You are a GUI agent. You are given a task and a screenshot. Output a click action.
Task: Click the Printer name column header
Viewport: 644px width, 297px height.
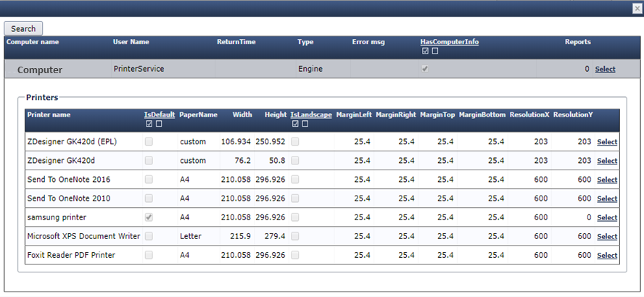pyautogui.click(x=49, y=115)
